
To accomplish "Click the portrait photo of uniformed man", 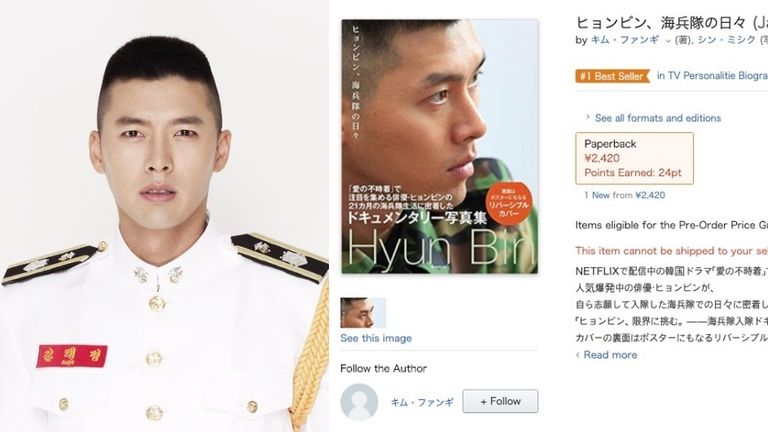I will click(165, 216).
